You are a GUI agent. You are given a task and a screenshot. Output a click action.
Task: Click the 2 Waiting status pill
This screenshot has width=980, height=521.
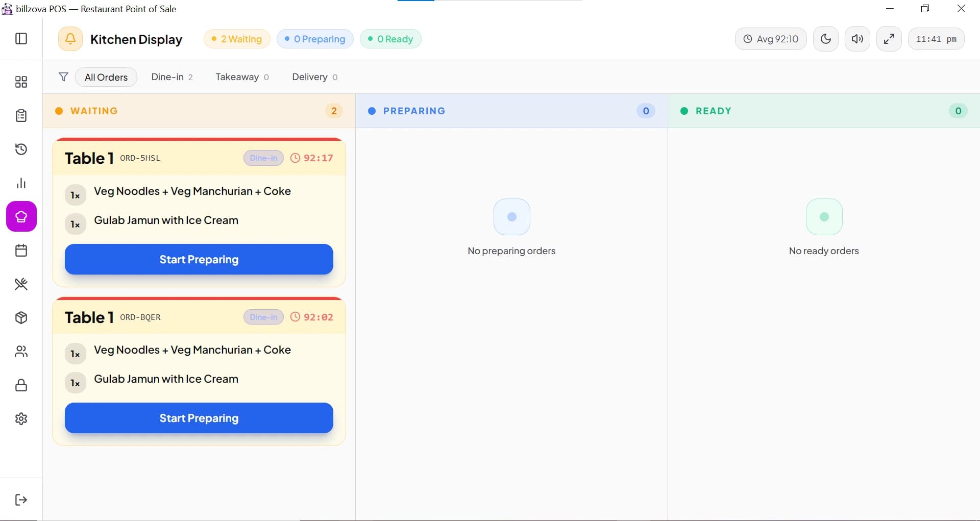click(x=237, y=39)
